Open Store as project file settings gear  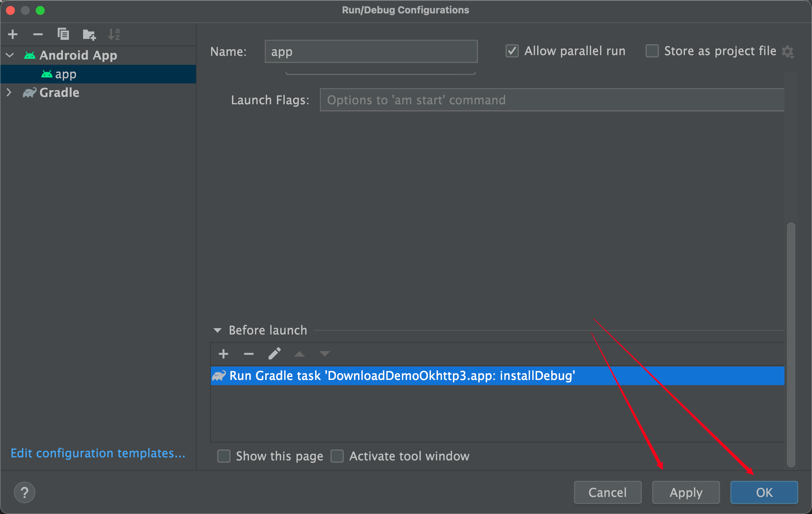point(787,51)
